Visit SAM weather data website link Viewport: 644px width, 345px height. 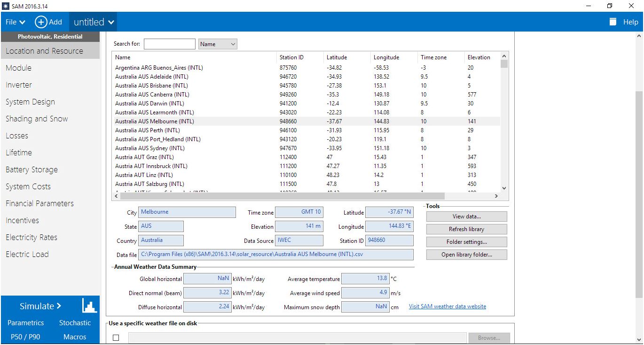(x=447, y=306)
